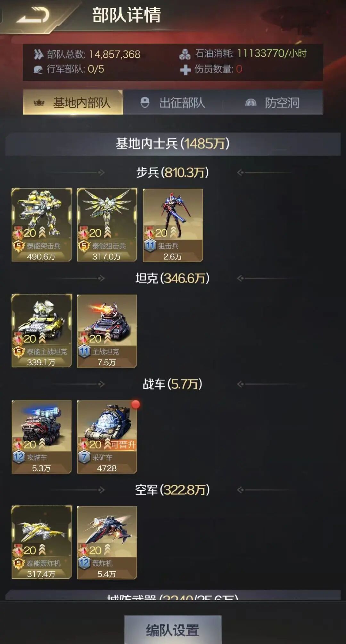Screen dimensions: 346x644
Task: Open the 泰能主战坦克 unit card
Action: [x=42, y=331]
